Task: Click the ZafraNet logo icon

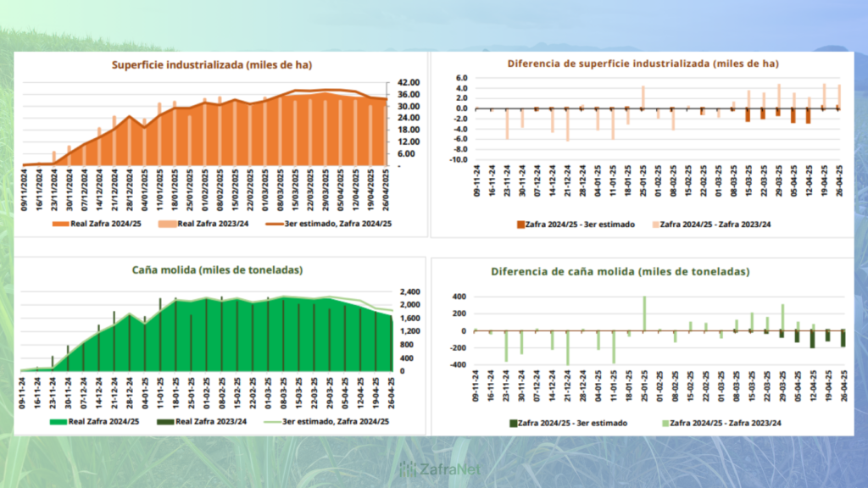Action: pyautogui.click(x=408, y=469)
